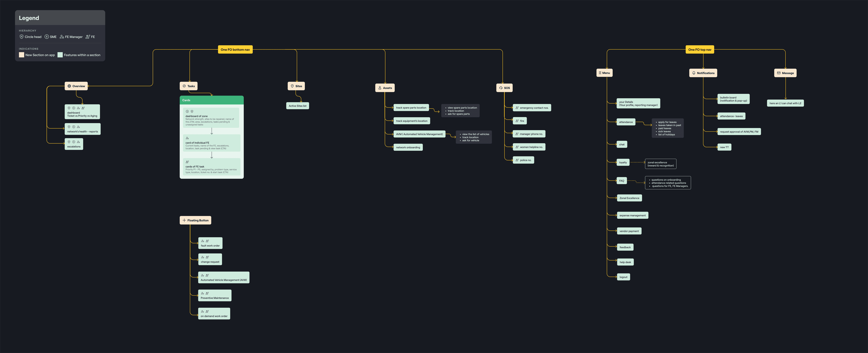This screenshot has width=868, height=353.
Task: Click "new TT" node
Action: click(x=724, y=147)
